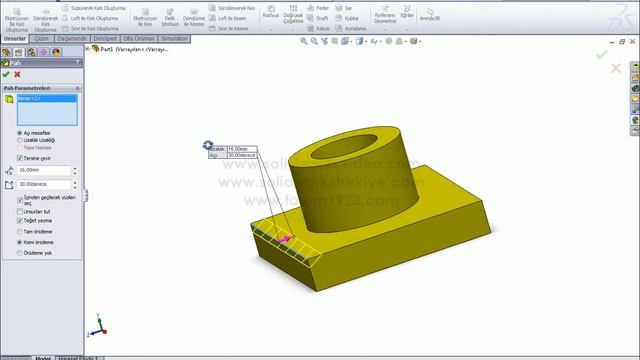This screenshot has width=640, height=360.
Task: Click the 16.00mm distance field
Action: 44,170
